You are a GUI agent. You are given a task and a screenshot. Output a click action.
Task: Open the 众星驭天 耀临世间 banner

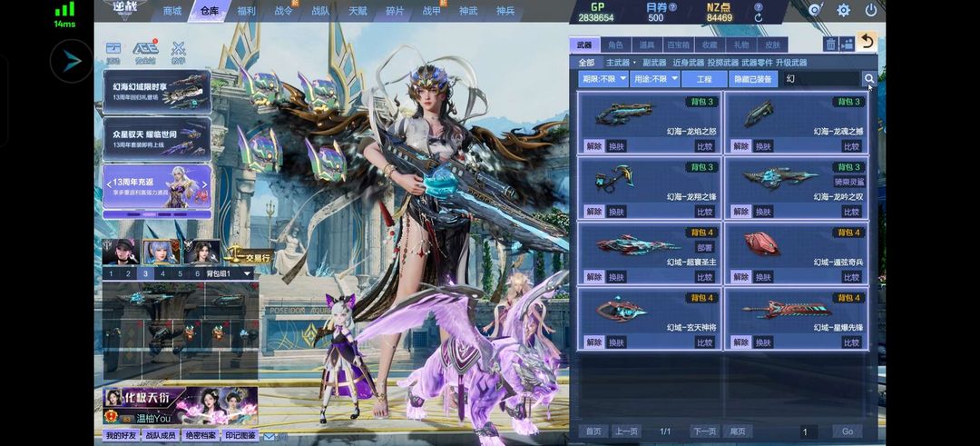(x=157, y=139)
